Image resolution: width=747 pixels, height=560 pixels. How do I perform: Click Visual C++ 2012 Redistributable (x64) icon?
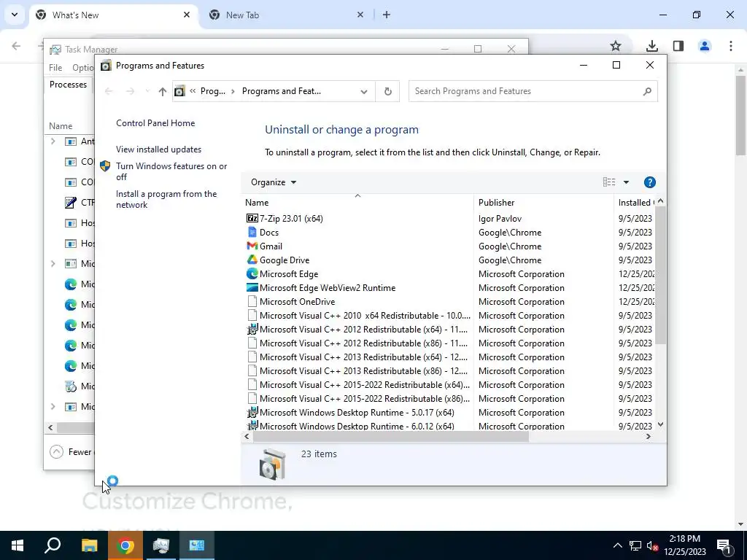[x=252, y=329]
